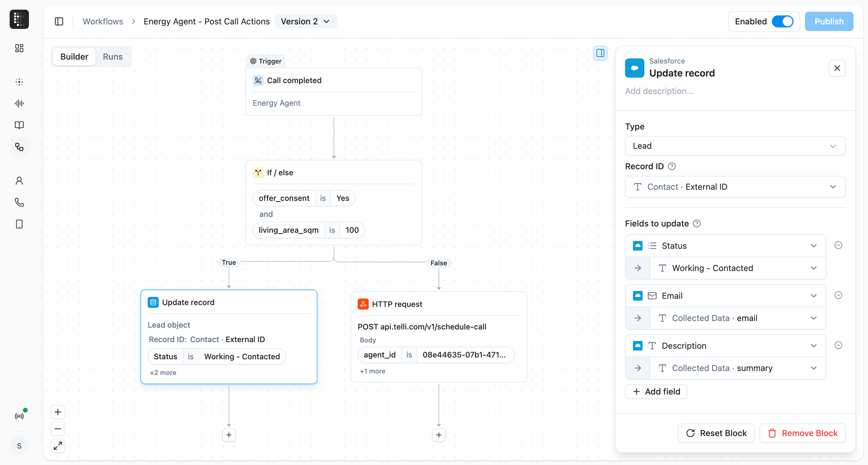Click the False branch label
This screenshot has width=868, height=465.
coord(439,263)
